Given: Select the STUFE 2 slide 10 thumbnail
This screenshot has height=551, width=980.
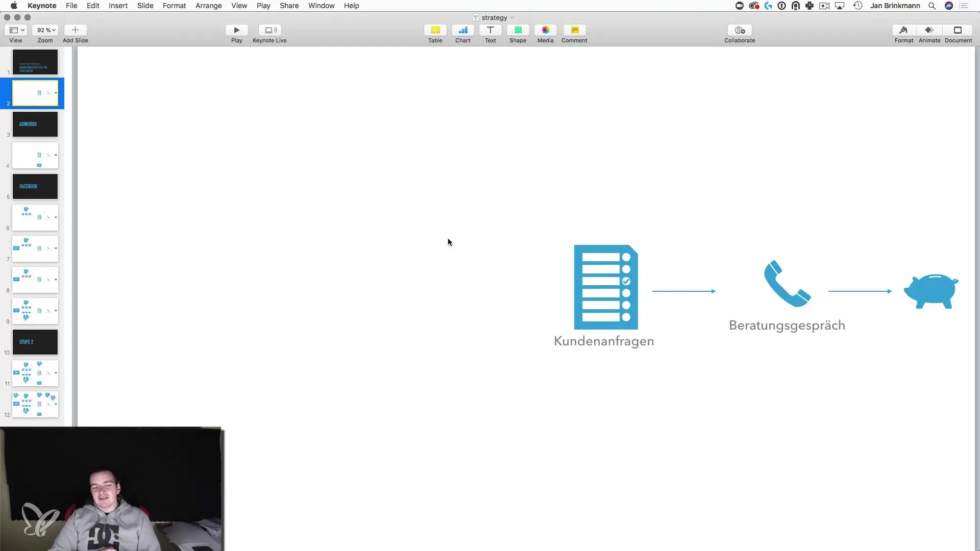Looking at the screenshot, I should 35,342.
